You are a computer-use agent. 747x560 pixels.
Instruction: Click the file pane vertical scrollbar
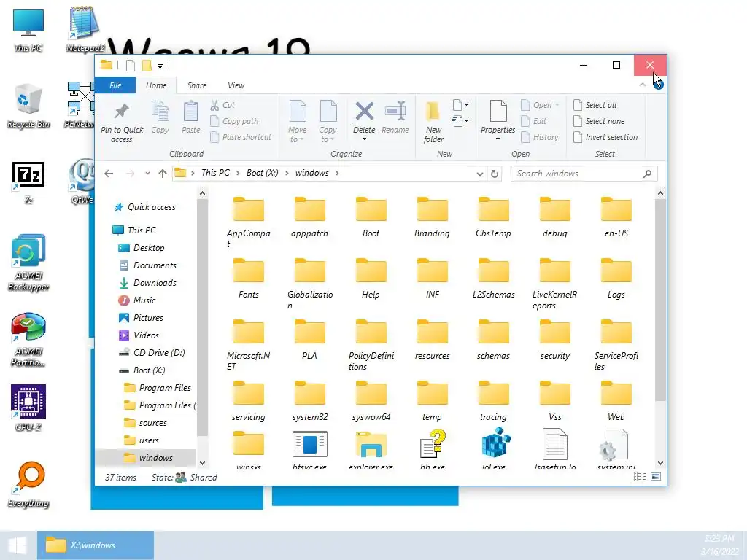pos(660,300)
